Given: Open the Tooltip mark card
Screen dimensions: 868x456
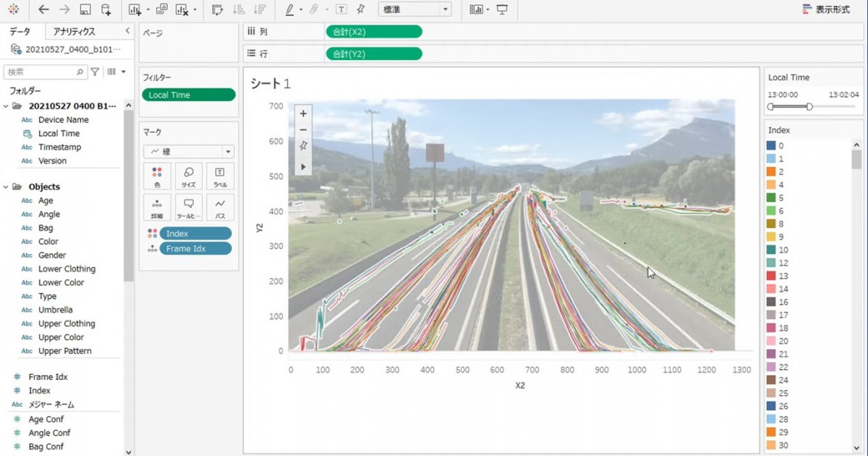Looking at the screenshot, I should [x=189, y=207].
